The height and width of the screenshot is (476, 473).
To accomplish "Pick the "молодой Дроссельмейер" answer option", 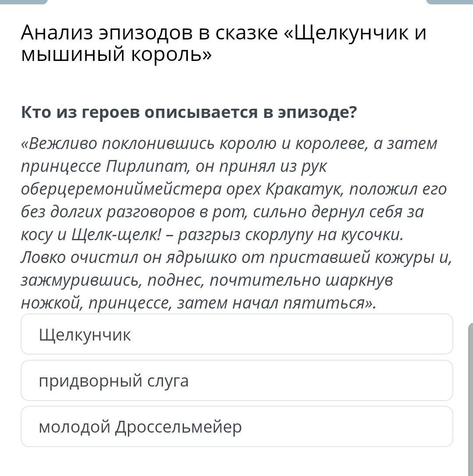I will [x=236, y=426].
